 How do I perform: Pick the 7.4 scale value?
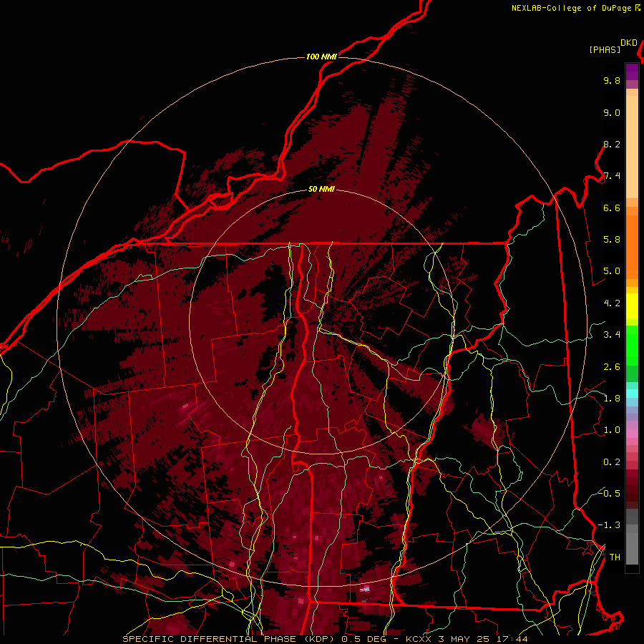click(x=612, y=176)
